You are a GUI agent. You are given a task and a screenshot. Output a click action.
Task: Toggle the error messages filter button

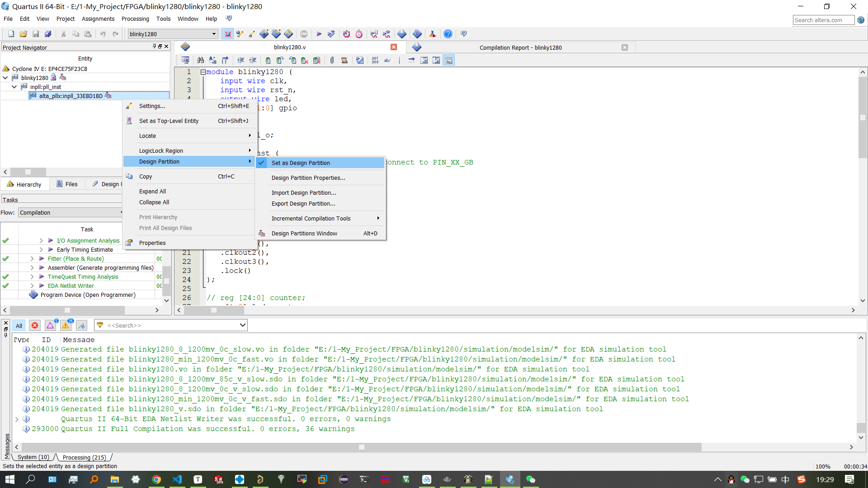point(35,325)
